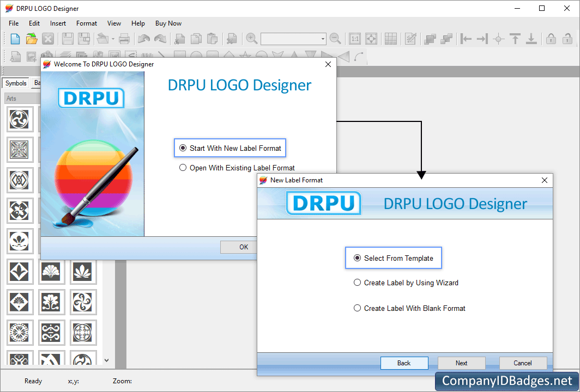Click the Save floppy disk icon
This screenshot has width=580, height=392.
click(x=68, y=39)
